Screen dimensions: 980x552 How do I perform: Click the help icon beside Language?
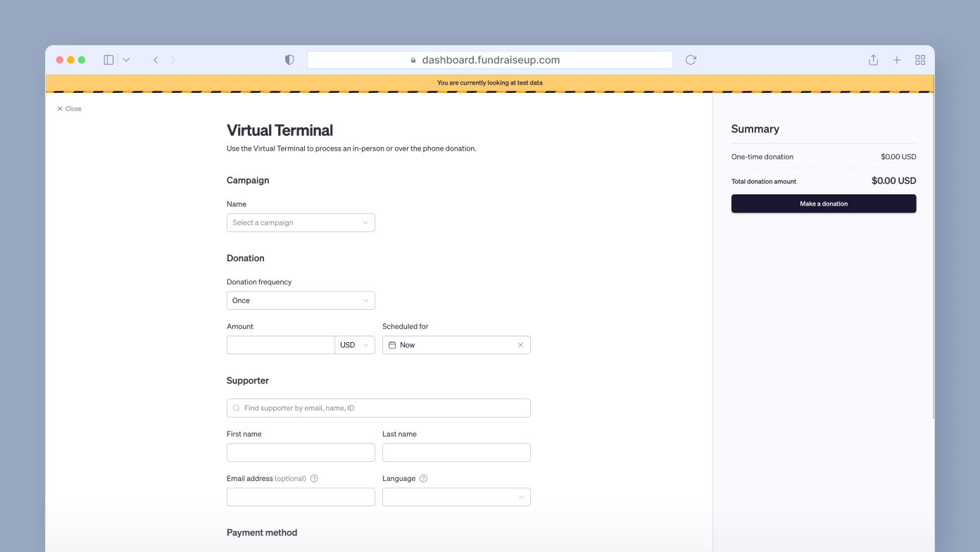point(423,478)
